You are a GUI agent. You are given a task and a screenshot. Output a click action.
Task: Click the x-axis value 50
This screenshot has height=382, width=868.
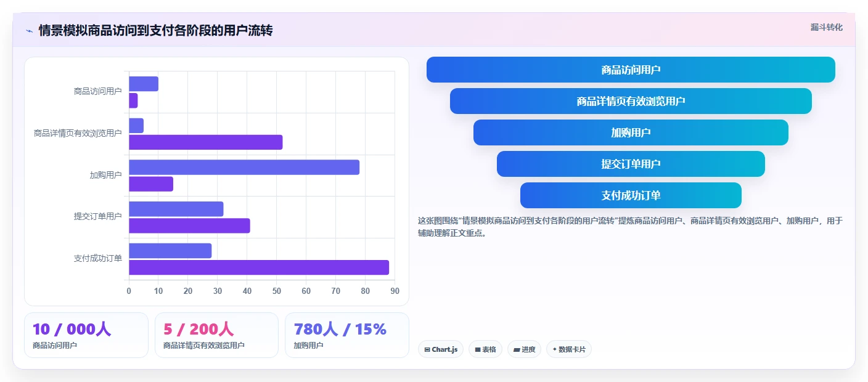(277, 291)
